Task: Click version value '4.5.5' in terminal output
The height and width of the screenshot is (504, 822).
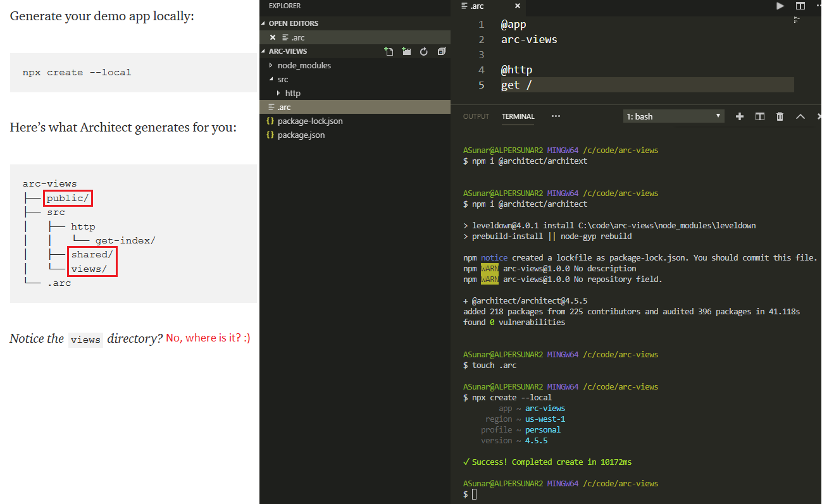Action: 536,440
